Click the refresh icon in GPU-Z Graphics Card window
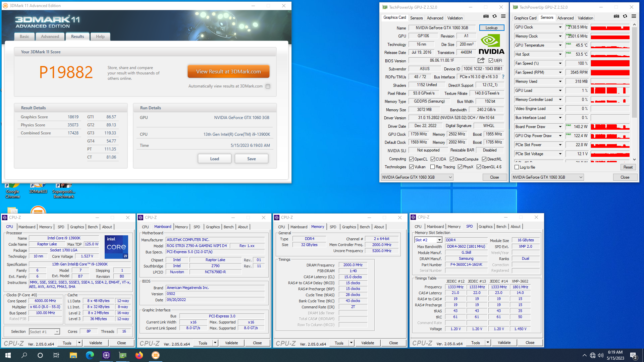Image resolution: width=644 pixels, height=362 pixels. (x=494, y=16)
